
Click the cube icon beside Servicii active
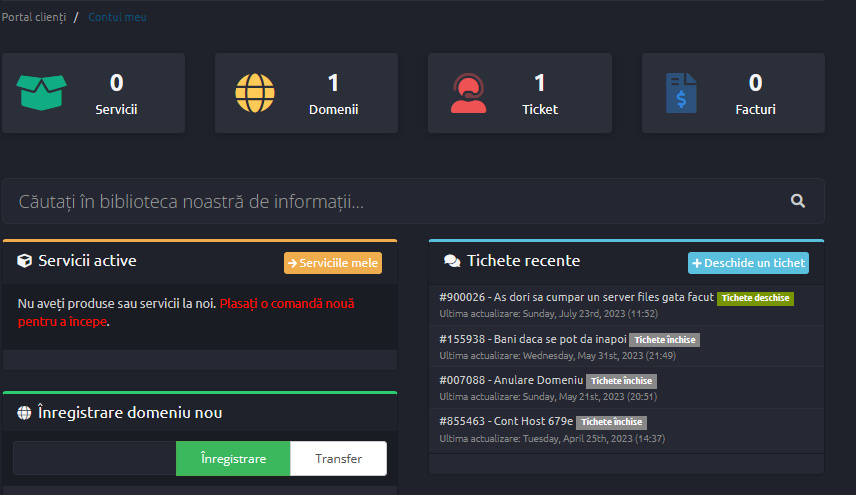[24, 261]
